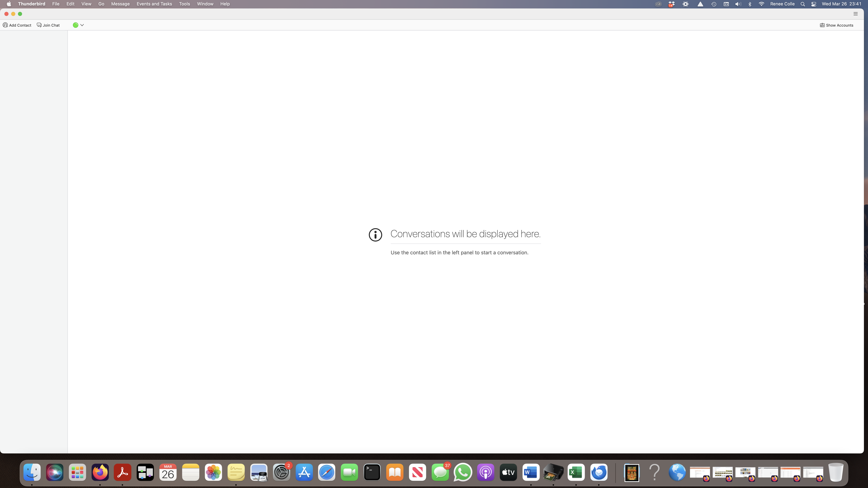Open the Events and Tasks menu
The width and height of the screenshot is (868, 488).
coord(154,4)
